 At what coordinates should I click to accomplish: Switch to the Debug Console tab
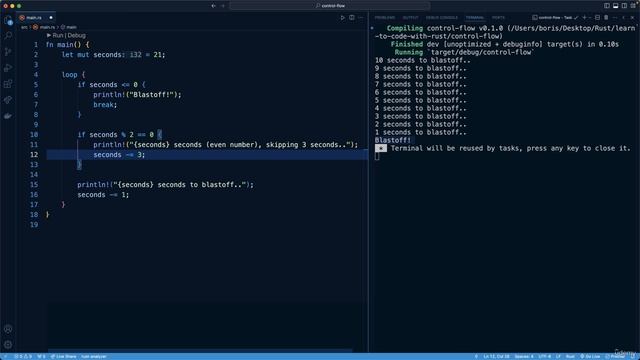[x=442, y=18]
